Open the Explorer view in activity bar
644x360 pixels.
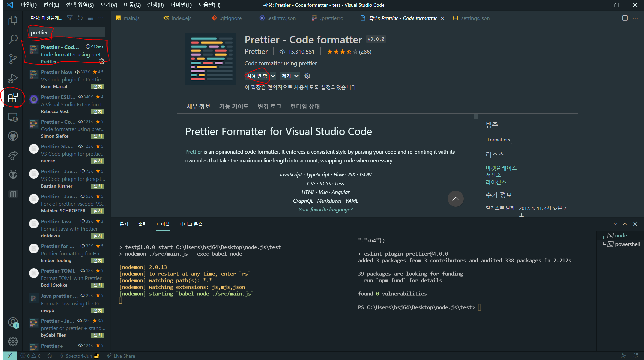13,20
